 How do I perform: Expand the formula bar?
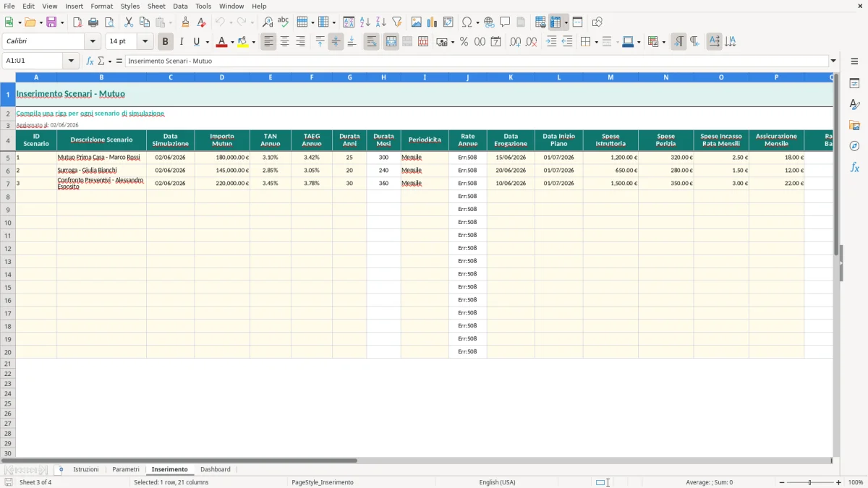pyautogui.click(x=833, y=61)
